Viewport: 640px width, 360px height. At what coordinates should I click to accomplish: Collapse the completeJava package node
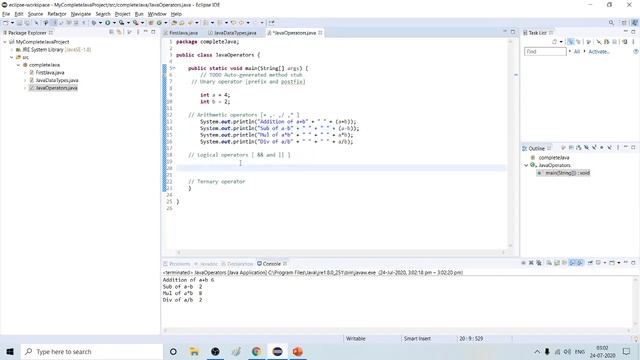click(x=18, y=65)
